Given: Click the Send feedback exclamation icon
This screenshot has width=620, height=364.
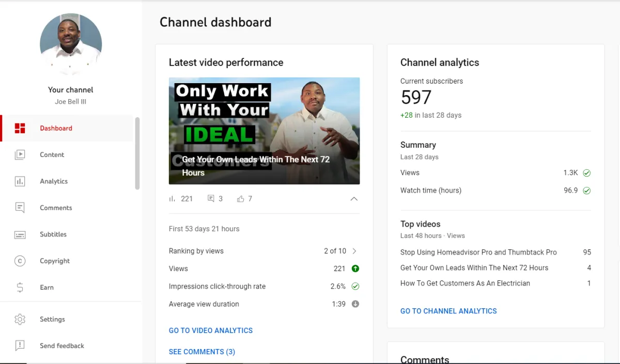Looking at the screenshot, I should pos(20,346).
